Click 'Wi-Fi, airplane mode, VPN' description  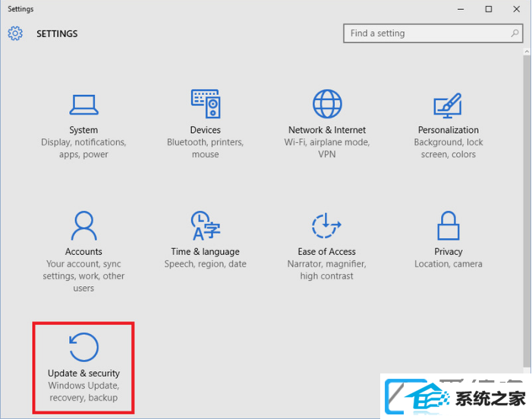point(327,148)
